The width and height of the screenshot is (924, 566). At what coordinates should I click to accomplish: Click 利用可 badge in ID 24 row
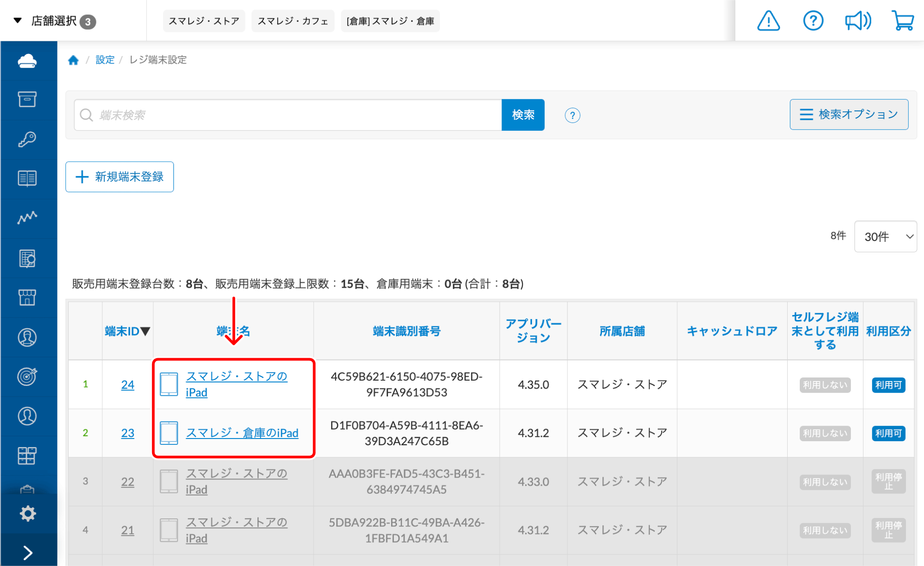(x=888, y=385)
